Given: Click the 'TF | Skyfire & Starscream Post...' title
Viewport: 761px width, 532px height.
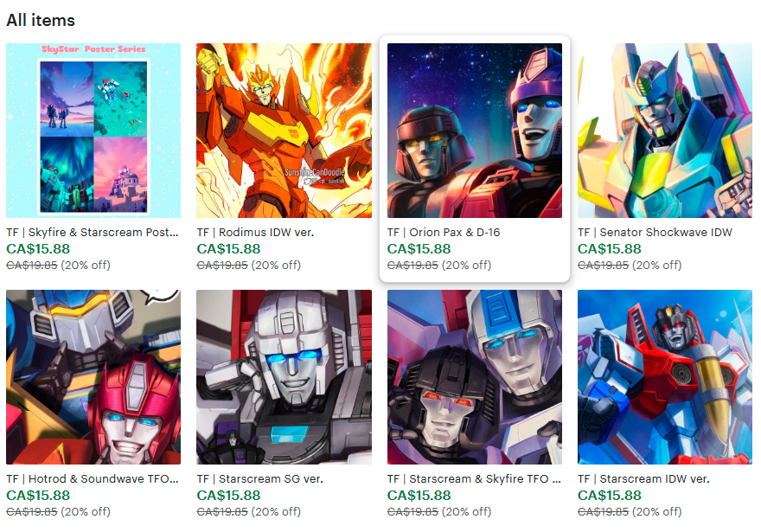Looking at the screenshot, I should click(x=93, y=233).
